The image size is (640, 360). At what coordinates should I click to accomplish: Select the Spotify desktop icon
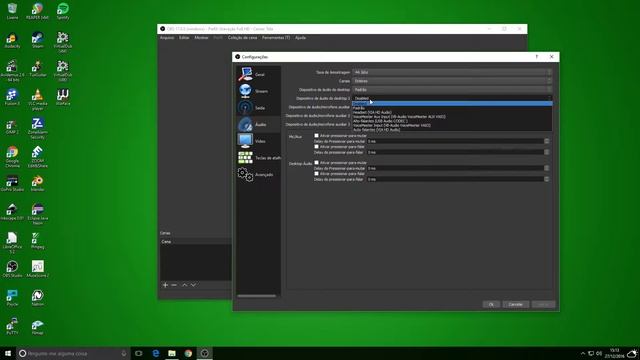63,11
